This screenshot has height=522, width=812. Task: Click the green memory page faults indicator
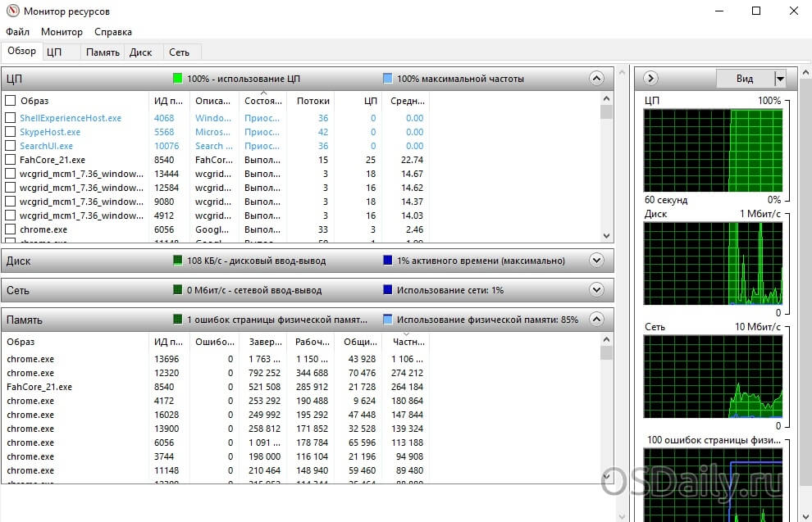(x=178, y=320)
